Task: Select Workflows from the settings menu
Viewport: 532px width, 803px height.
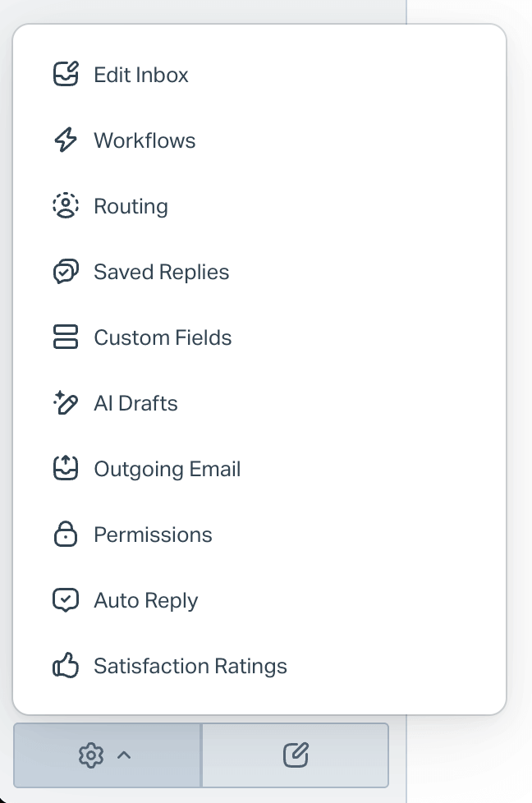Action: point(144,140)
